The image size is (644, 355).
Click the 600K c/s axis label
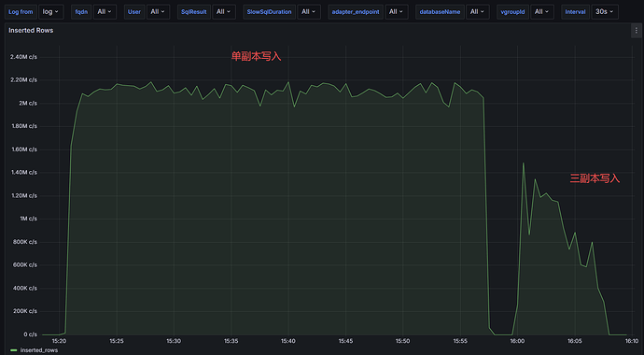(x=25, y=265)
